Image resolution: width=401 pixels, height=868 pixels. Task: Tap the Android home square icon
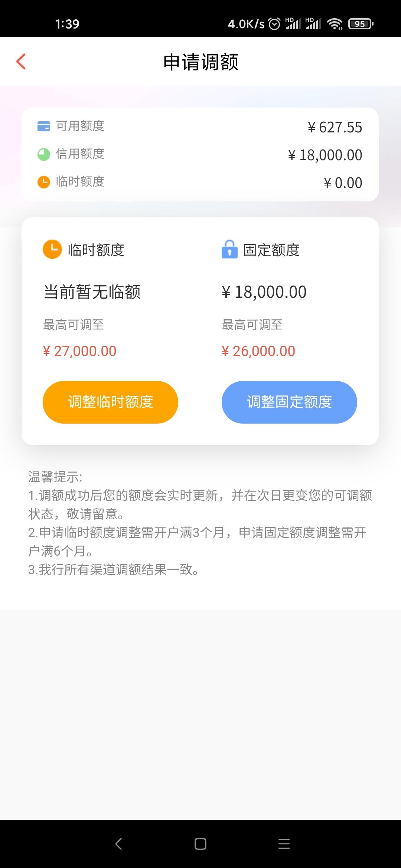pyautogui.click(x=200, y=844)
